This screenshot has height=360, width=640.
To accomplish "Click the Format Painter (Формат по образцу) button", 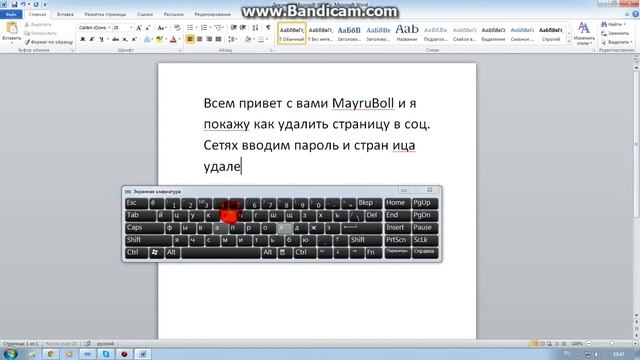I will pos(48,42).
